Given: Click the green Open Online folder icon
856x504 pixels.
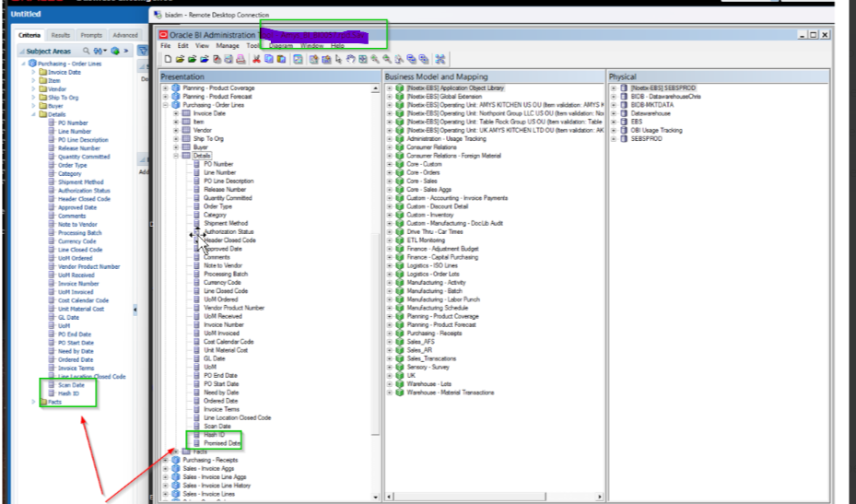Looking at the screenshot, I should point(193,59).
